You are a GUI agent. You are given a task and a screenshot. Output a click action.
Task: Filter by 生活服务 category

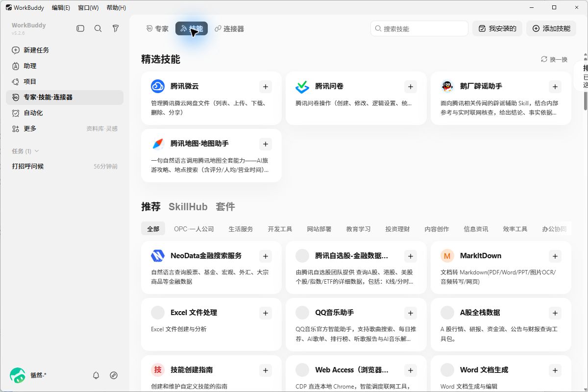coord(241,229)
